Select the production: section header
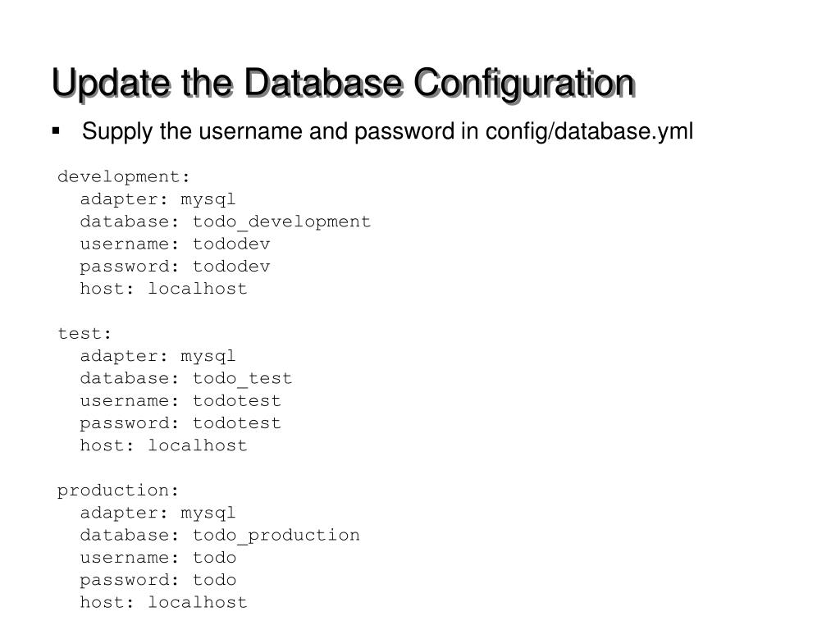The image size is (840, 630). point(118,491)
